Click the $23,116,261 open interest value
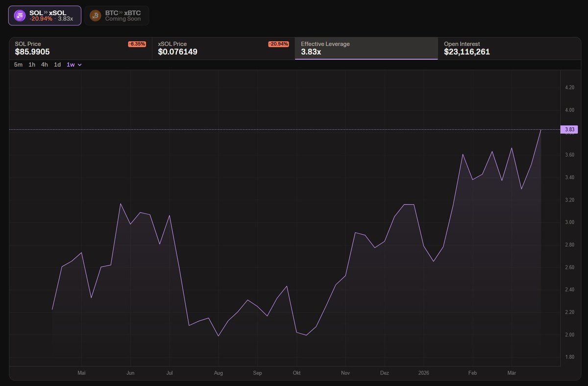This screenshot has width=588, height=386. pyautogui.click(x=467, y=51)
